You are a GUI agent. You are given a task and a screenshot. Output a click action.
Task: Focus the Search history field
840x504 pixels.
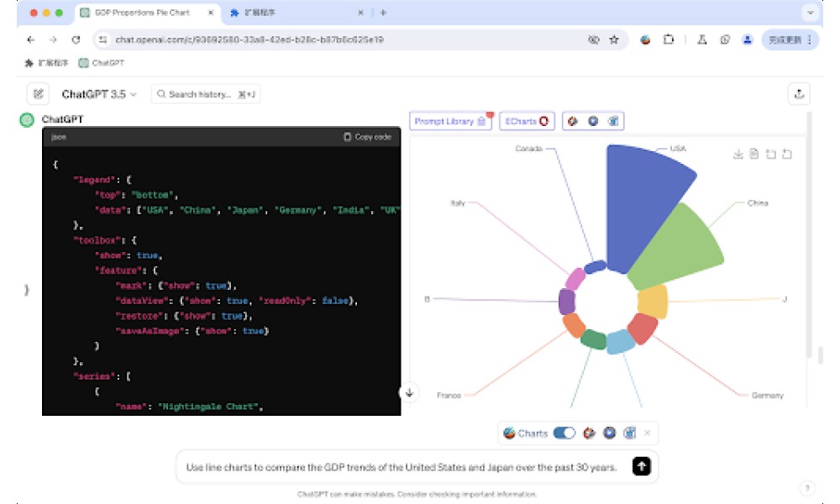206,94
